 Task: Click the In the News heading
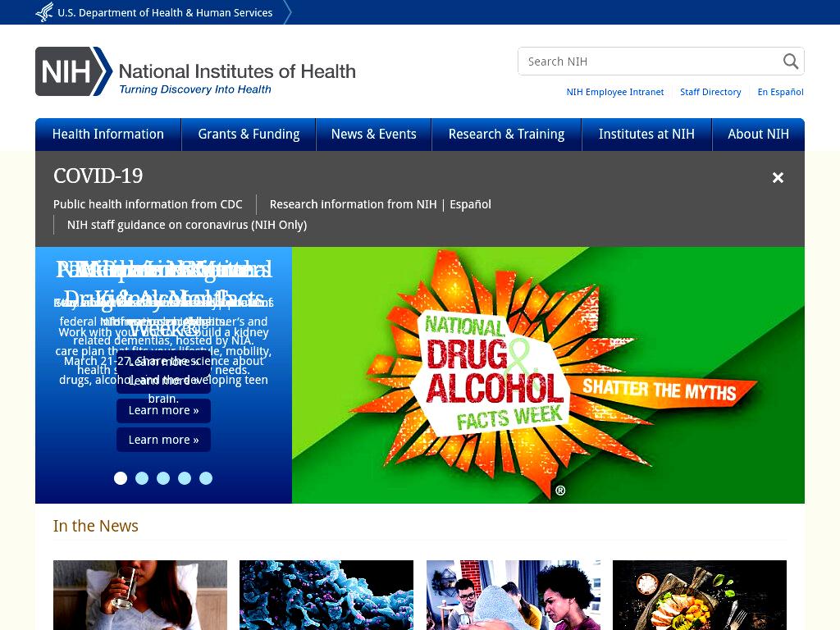click(96, 526)
